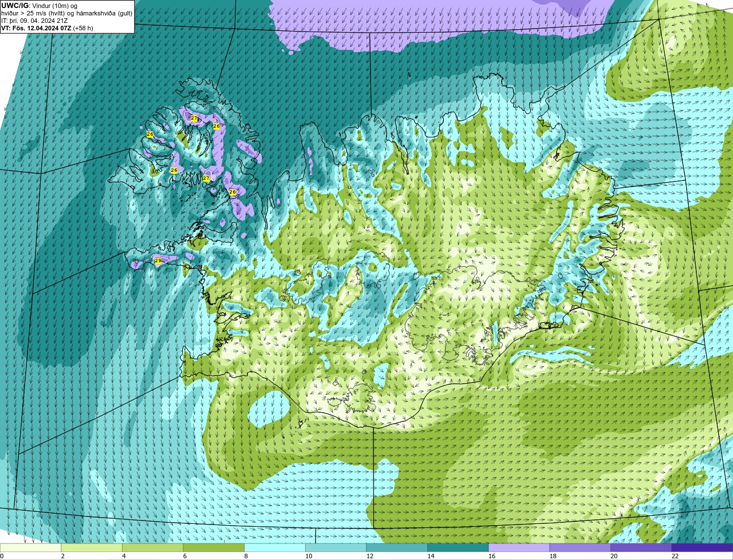Click the 18–20 m/s purple legend swatch
This screenshot has width=733, height=560.
coord(580,547)
